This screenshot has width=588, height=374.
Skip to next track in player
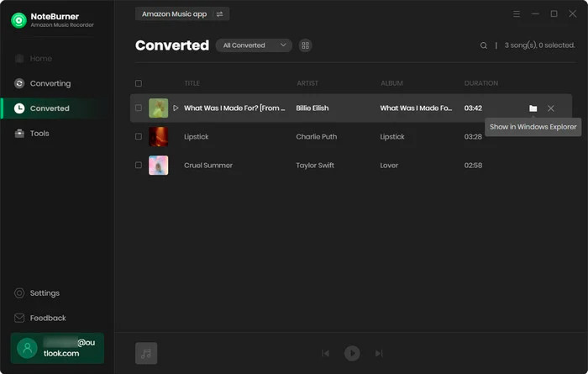tap(379, 353)
